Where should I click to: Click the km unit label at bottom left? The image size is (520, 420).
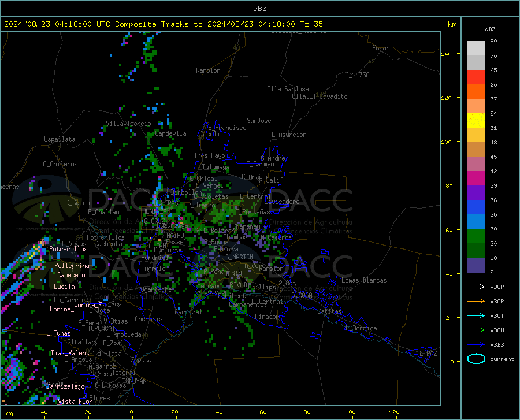coord(9,414)
